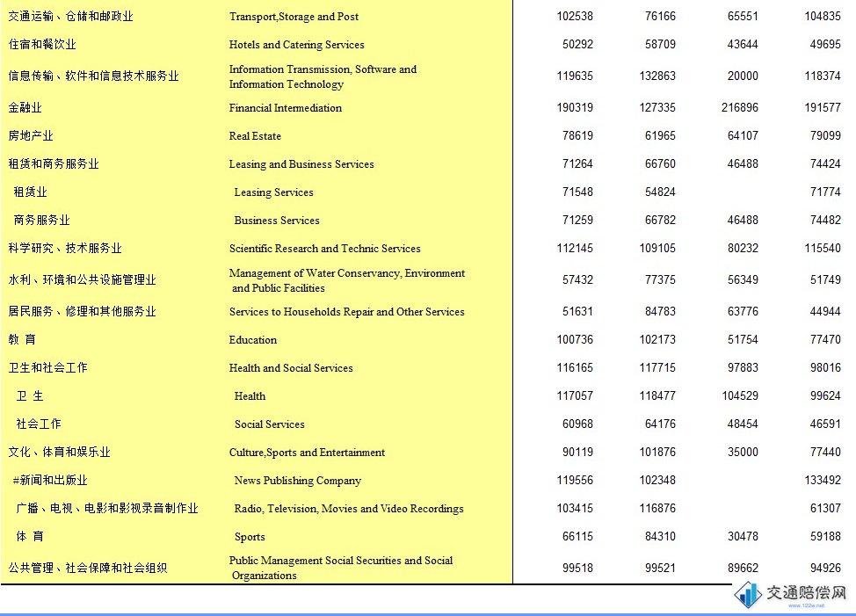Click Leasing and Business Services text

pyautogui.click(x=301, y=163)
